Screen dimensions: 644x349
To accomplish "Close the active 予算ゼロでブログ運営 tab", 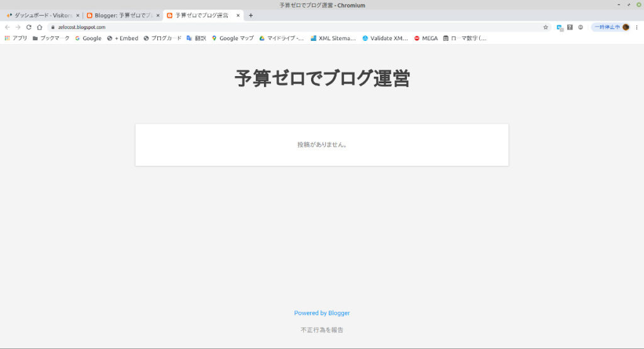I will [238, 16].
